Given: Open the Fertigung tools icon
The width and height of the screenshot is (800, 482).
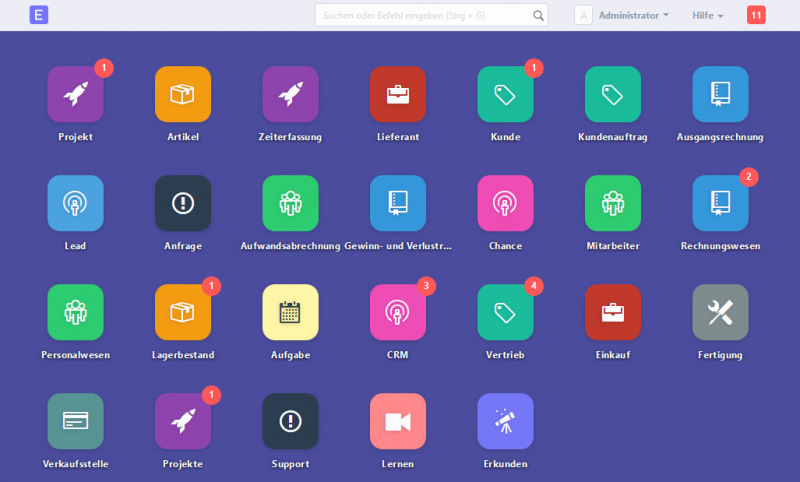Looking at the screenshot, I should 720,312.
